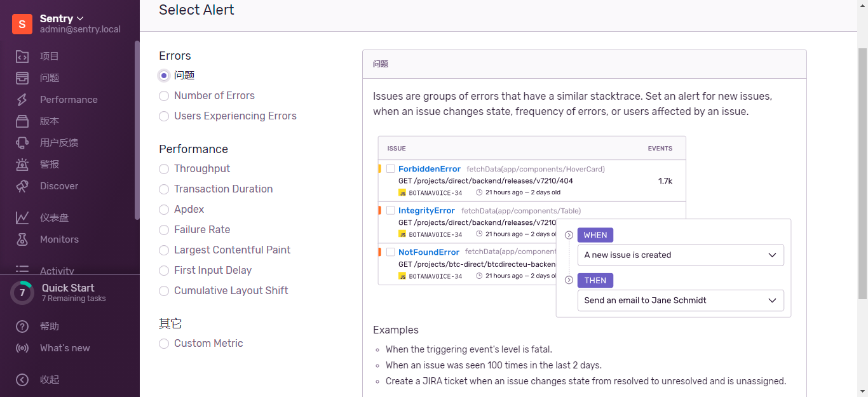Click the NotFoundError issue link
Screen dimensions: 868x397
coord(429,252)
